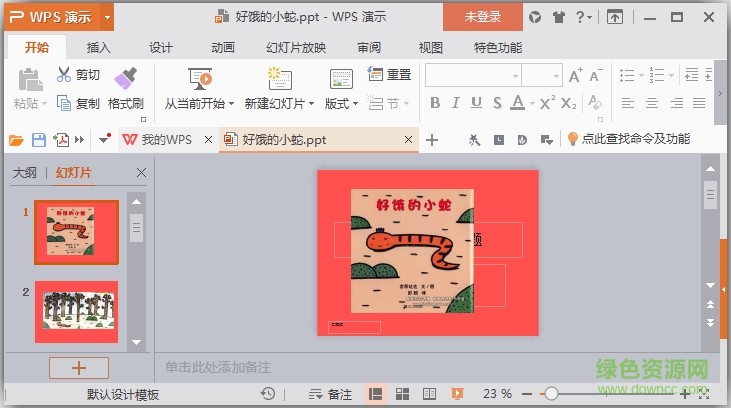Select slide 2 thumbnail in slide panel
Image resolution: width=731 pixels, height=408 pixels.
click(76, 305)
